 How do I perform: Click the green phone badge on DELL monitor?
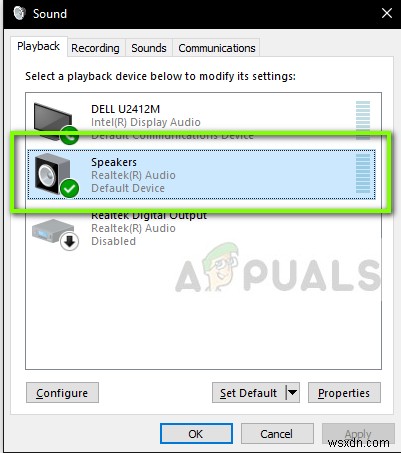click(x=70, y=135)
